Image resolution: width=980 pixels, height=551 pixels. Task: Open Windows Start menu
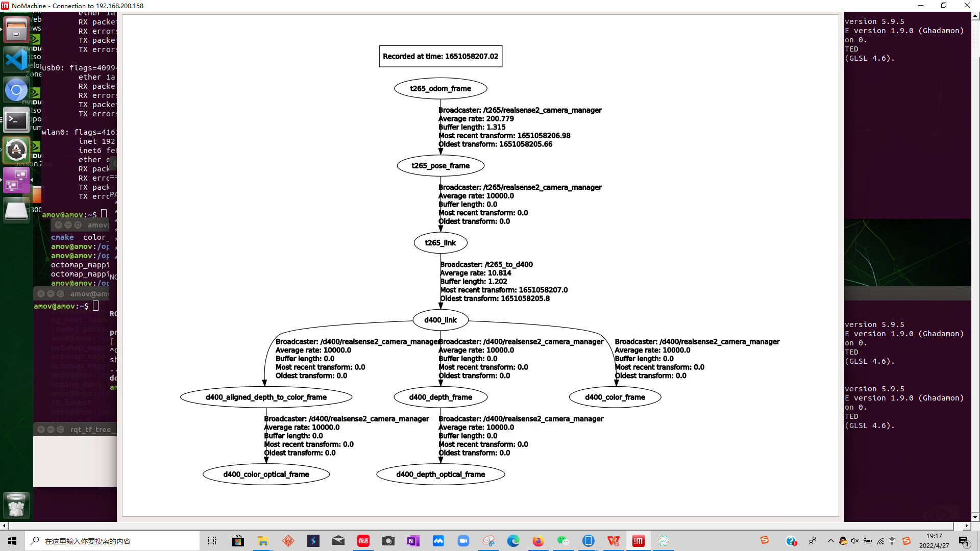pos(12,541)
